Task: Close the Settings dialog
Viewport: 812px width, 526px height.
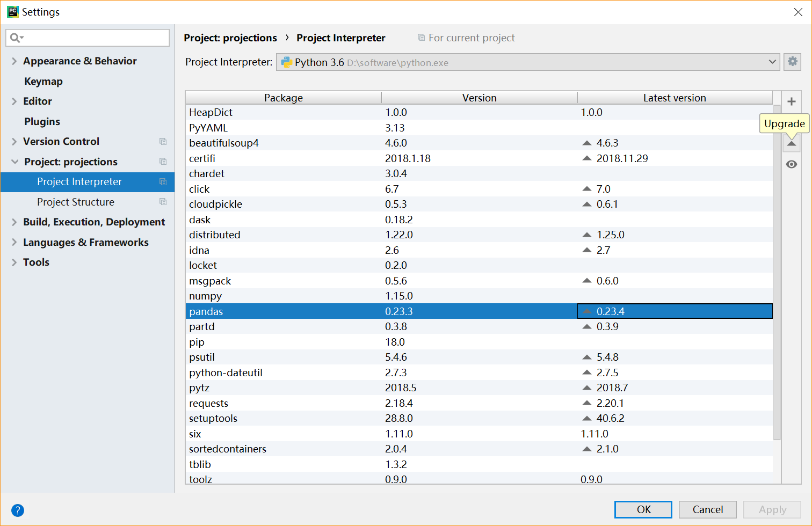Action: [798, 12]
